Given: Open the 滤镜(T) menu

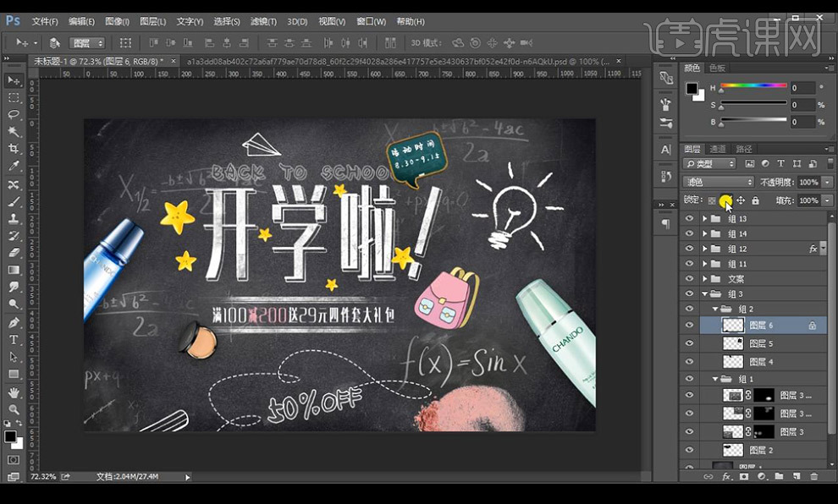Looking at the screenshot, I should point(263,21).
